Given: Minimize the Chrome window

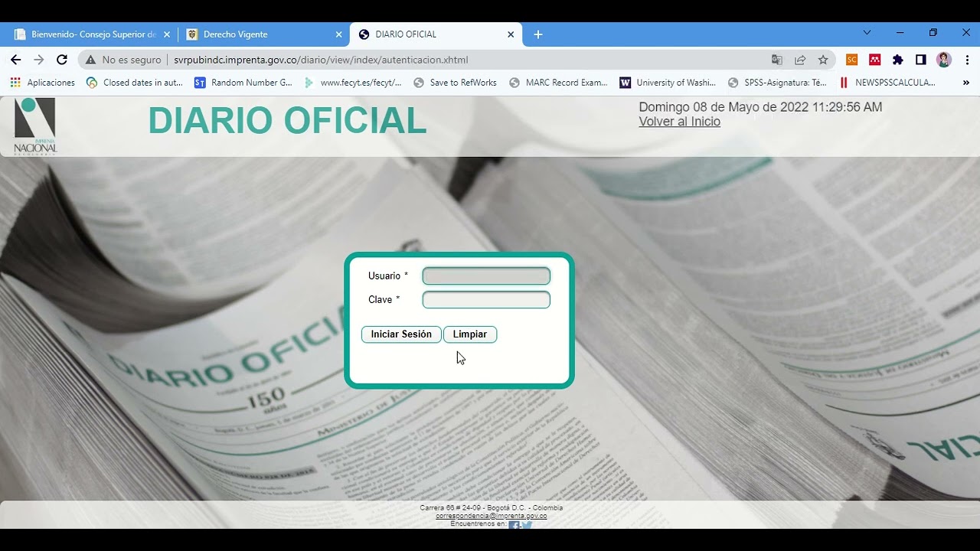Looking at the screenshot, I should tap(900, 33).
